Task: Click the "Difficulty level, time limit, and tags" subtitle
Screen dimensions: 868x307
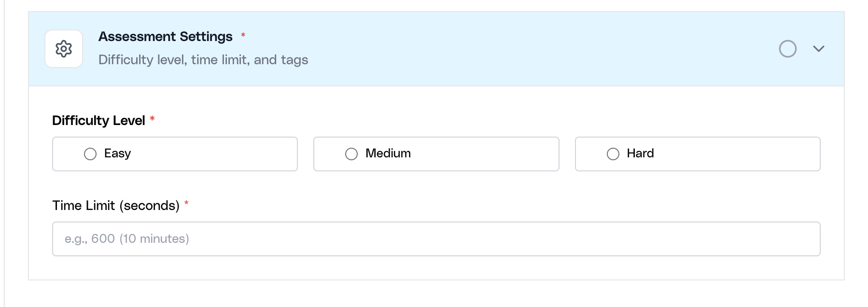Action: pos(203,60)
